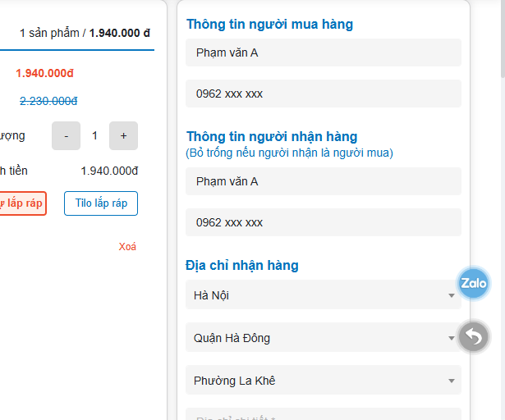Open the Hà Nội city dropdown

pyautogui.click(x=323, y=294)
